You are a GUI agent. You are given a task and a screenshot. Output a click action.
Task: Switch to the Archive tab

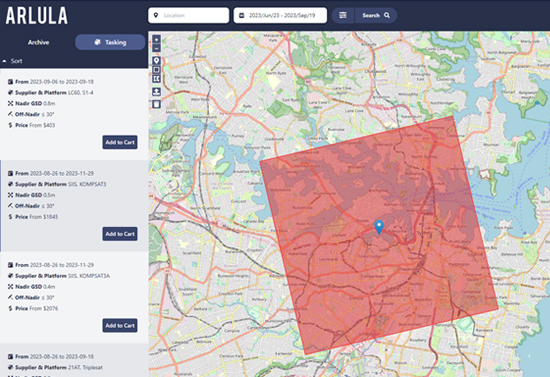39,42
